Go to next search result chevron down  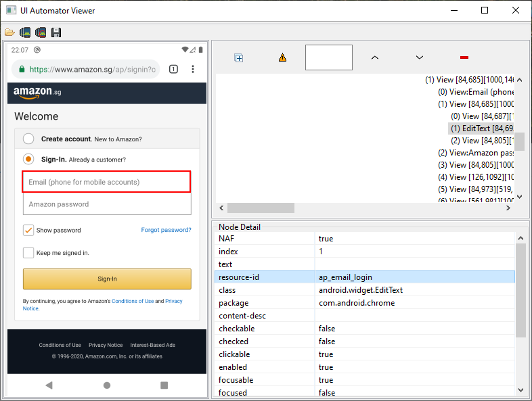pos(420,57)
